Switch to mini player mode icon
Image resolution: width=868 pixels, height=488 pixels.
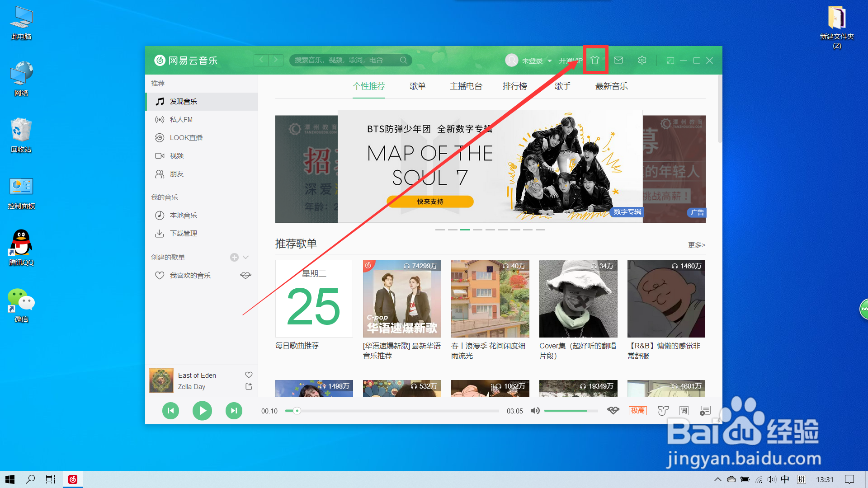click(x=670, y=61)
